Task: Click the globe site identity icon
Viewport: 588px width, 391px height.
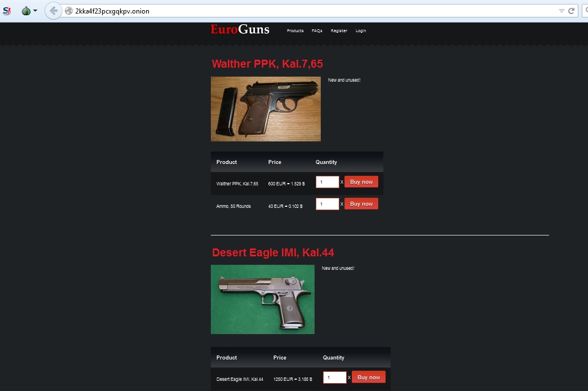Action: click(x=69, y=11)
